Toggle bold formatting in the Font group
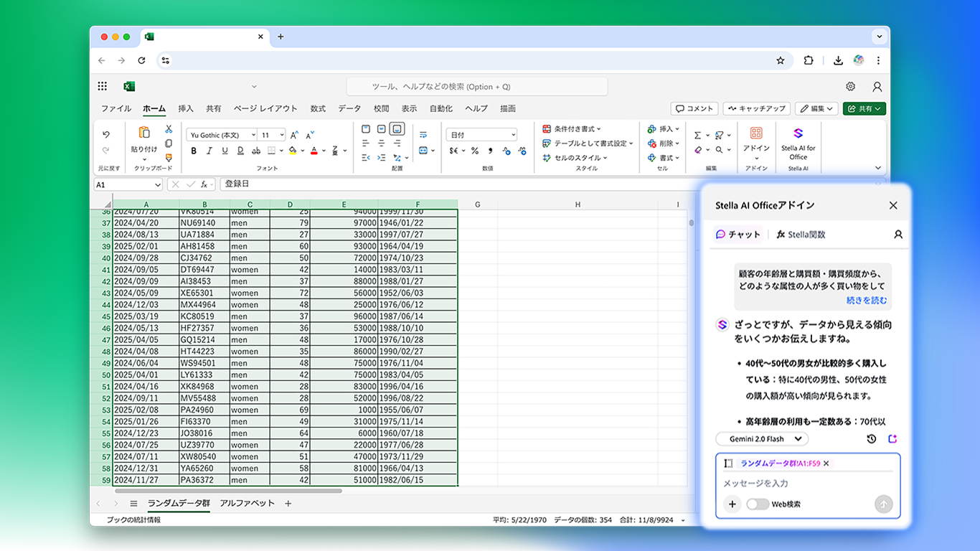This screenshot has width=980, height=551. pos(193,151)
